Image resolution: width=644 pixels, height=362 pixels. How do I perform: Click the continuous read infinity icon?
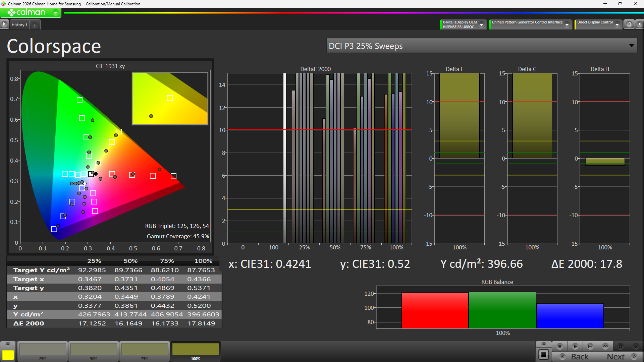click(x=605, y=346)
